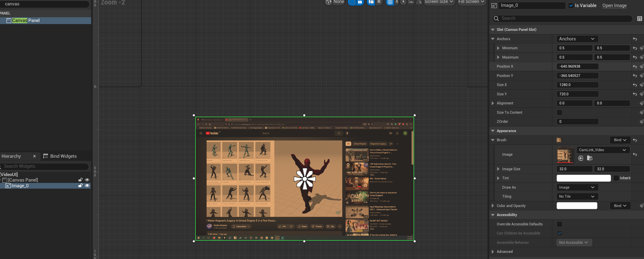Toggle the dashed outline display icon
The height and width of the screenshot is (259, 644).
coord(352,2)
